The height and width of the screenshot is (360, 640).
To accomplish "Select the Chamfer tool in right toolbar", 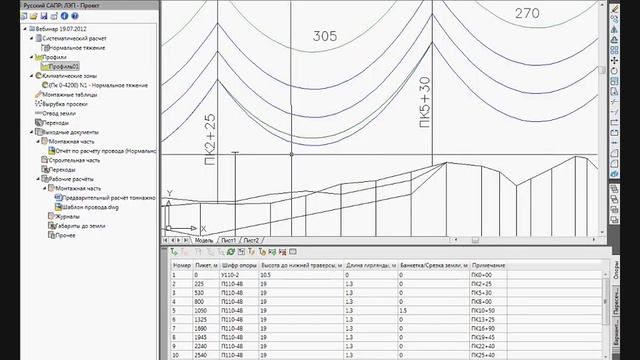I will tap(614, 153).
